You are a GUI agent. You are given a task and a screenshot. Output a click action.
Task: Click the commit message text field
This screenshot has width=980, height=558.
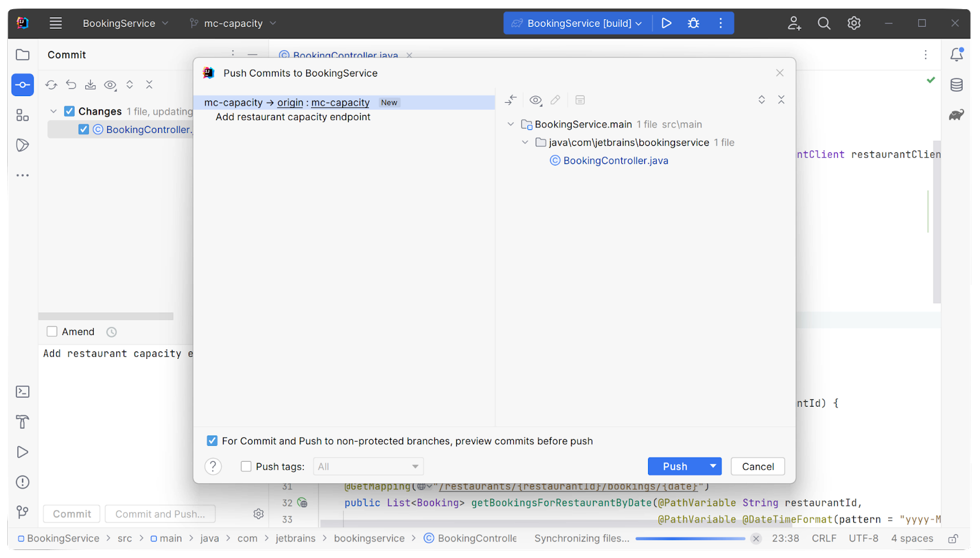pos(116,423)
